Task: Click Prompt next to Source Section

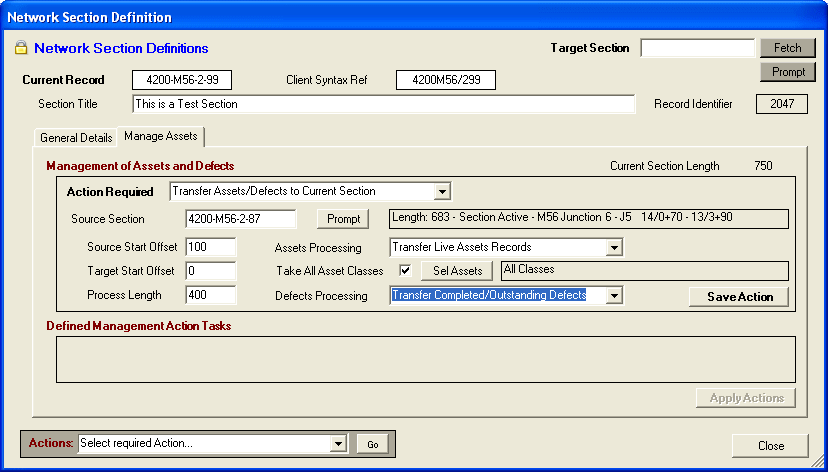Action: 343,219
